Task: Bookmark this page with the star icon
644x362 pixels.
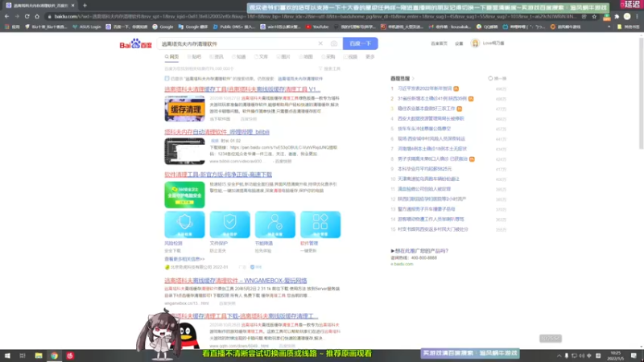Action: click(x=594, y=16)
